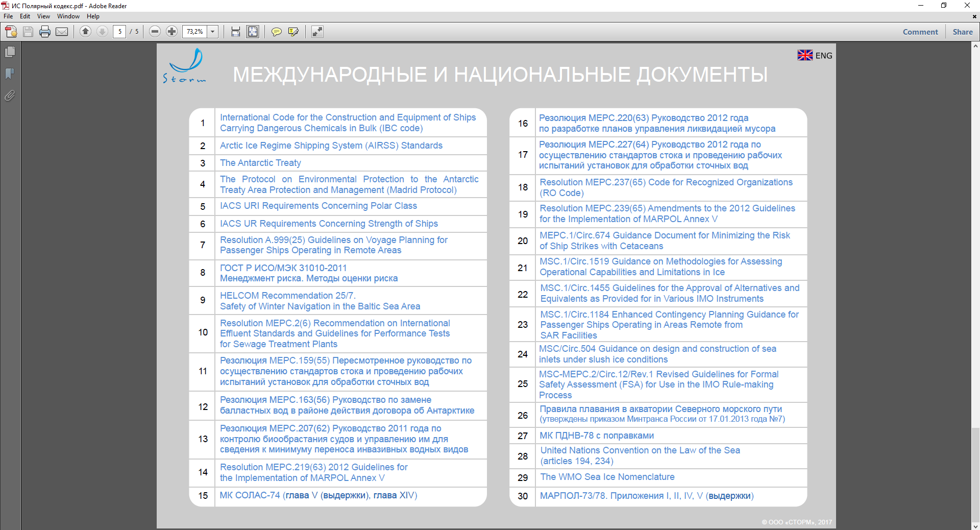980x530 pixels.
Task: Open HELCOM Recommendation 25/7 link
Action: [320, 301]
